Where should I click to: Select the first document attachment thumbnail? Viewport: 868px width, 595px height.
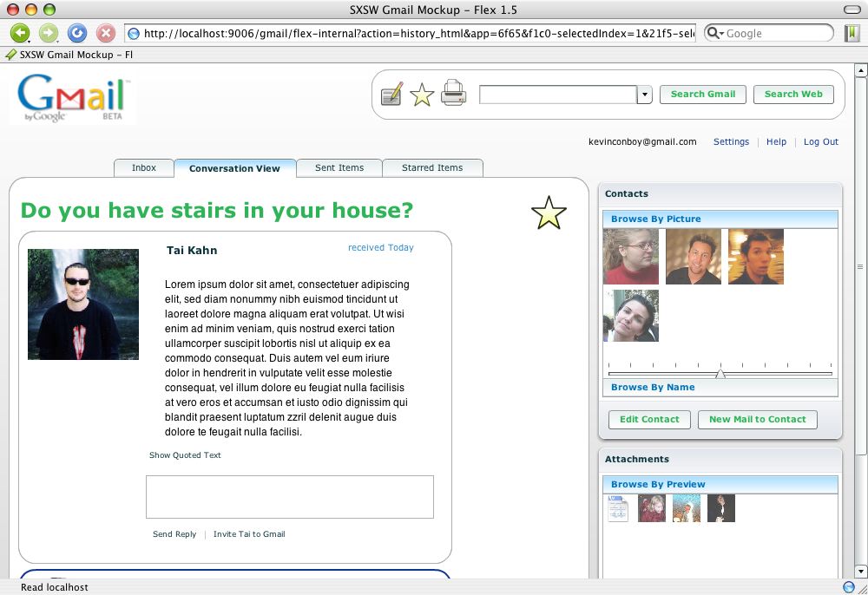click(618, 508)
